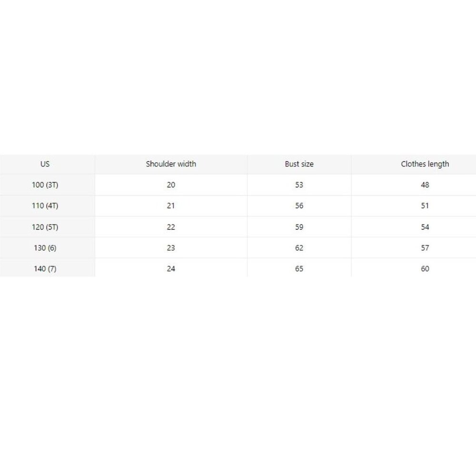
Task: Select clothes length value 57
Action: tap(425, 248)
